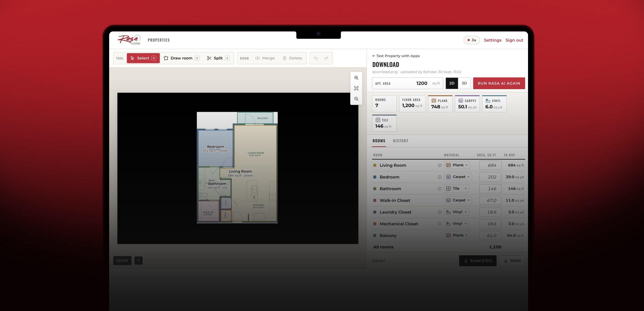Undo the last action
The height and width of the screenshot is (311, 644).
(316, 58)
